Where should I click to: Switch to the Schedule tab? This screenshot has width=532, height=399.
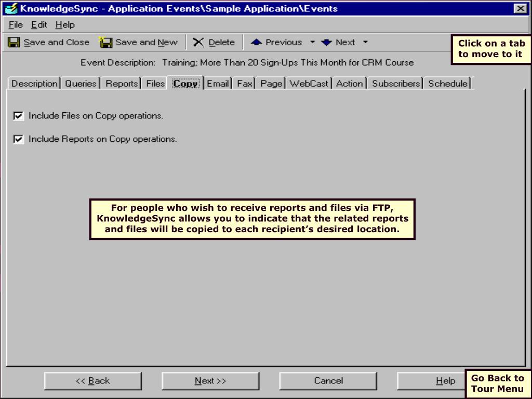[x=447, y=84]
